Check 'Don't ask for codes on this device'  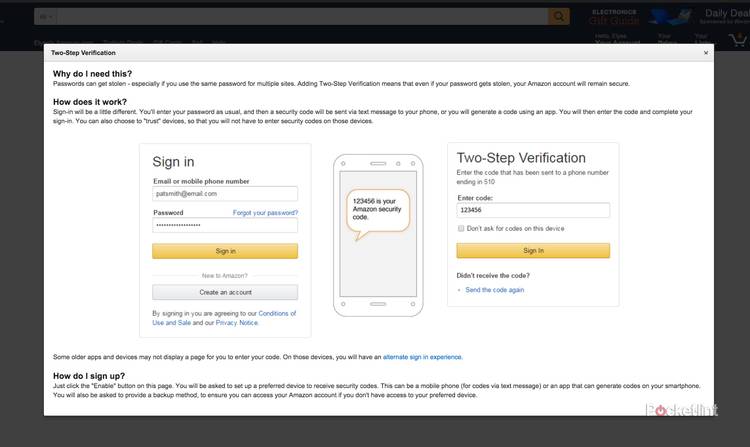[461, 228]
